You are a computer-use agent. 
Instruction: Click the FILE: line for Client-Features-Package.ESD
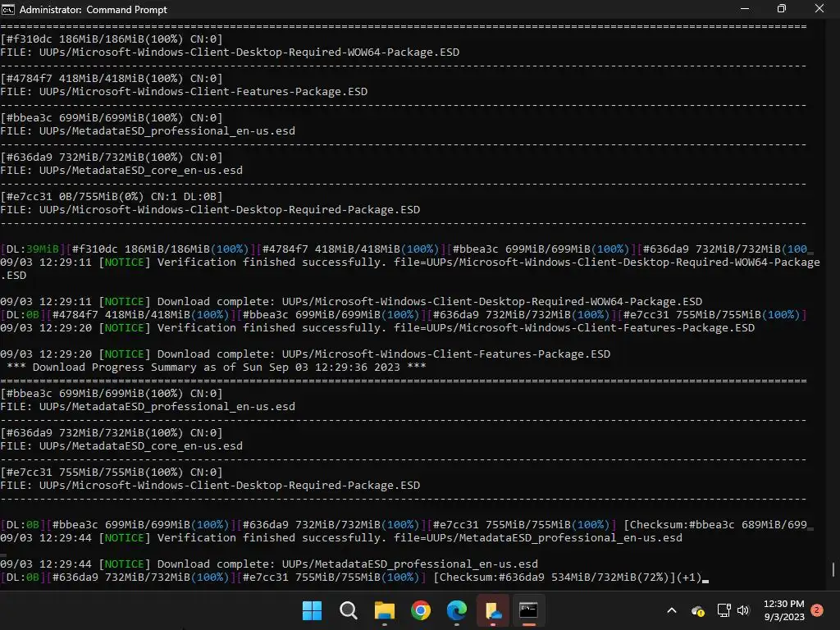tap(184, 92)
